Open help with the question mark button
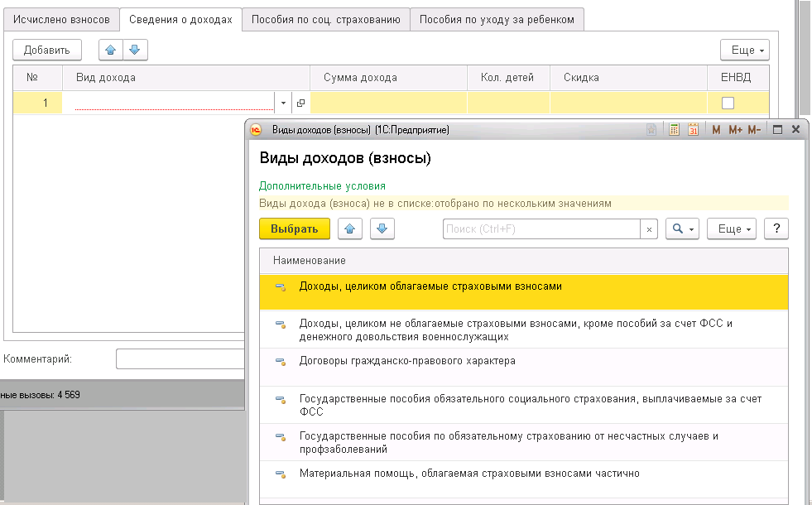The image size is (812, 505). tap(776, 228)
